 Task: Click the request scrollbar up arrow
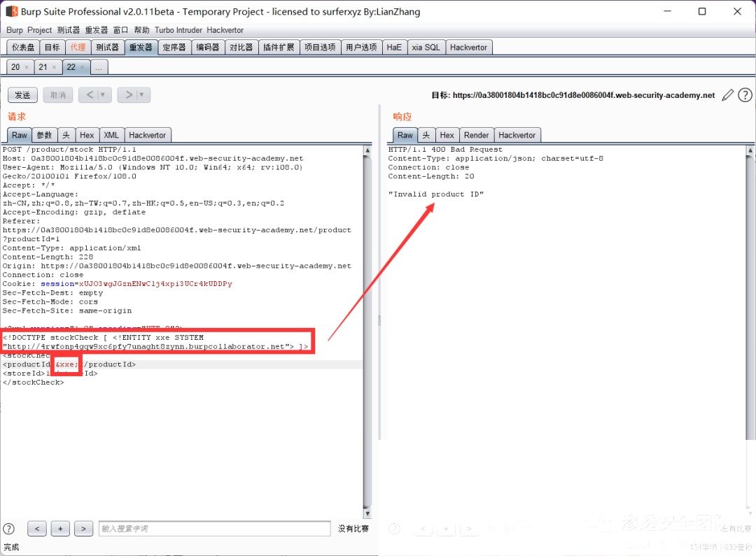[367, 150]
